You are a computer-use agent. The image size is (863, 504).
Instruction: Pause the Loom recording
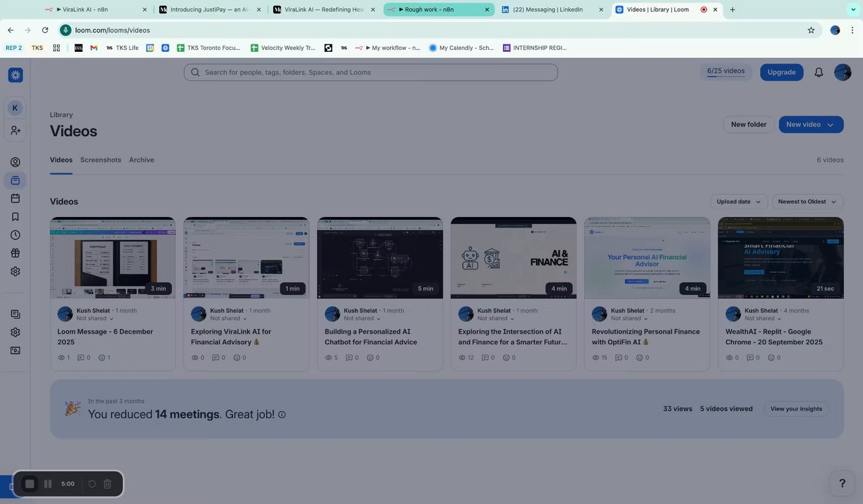tap(48, 484)
